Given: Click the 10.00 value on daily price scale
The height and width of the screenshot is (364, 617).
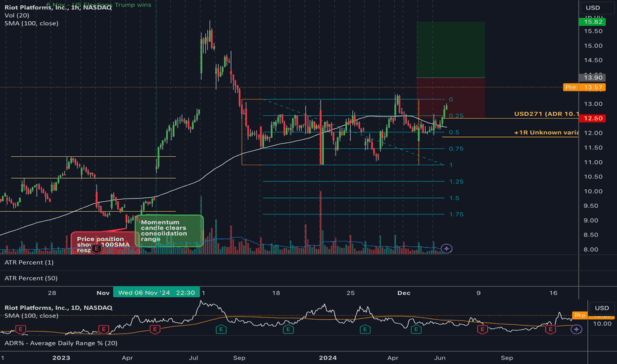Looking at the screenshot, I should tap(602, 324).
